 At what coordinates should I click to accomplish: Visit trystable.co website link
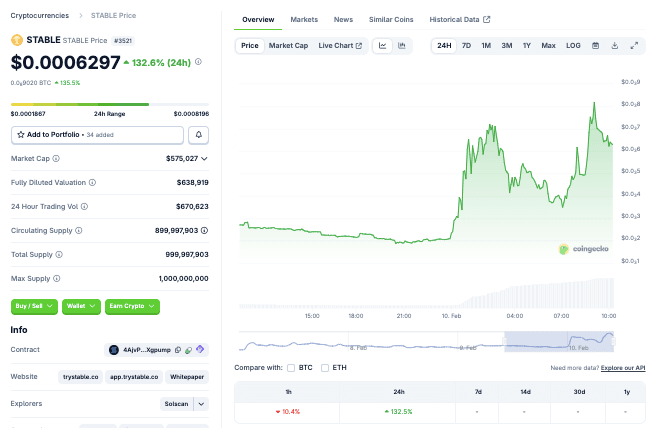click(x=81, y=377)
